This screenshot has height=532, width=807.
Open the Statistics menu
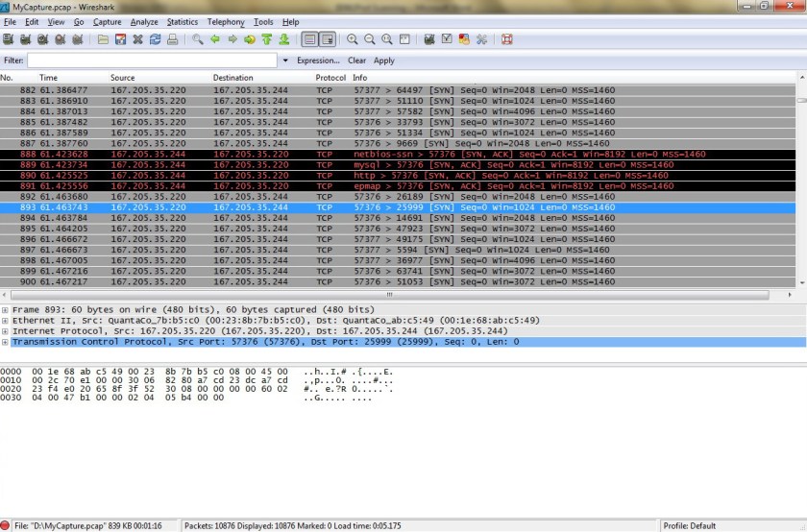[183, 21]
